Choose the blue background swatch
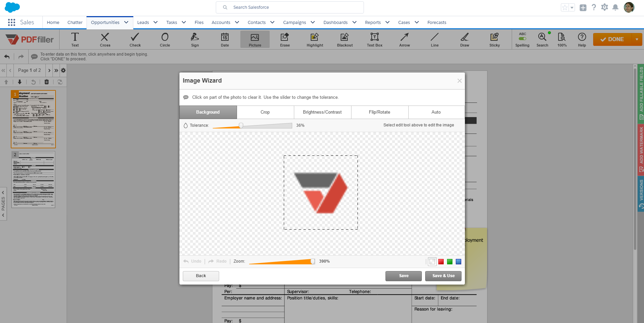 pos(459,262)
